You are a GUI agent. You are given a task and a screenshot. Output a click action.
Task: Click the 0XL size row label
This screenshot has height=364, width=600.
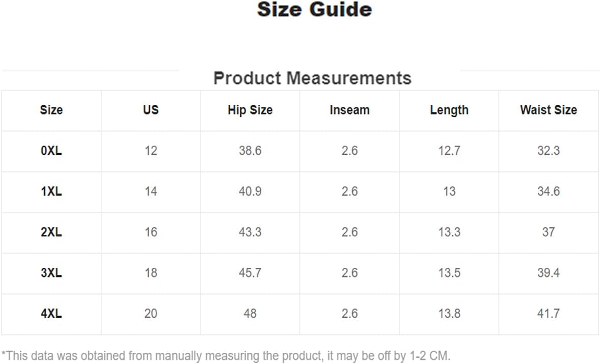(51, 151)
